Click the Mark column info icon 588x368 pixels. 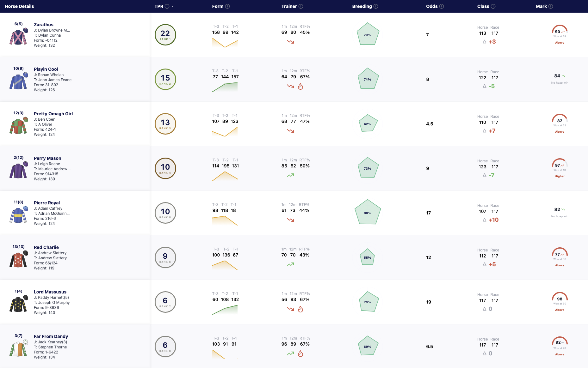coord(551,6)
